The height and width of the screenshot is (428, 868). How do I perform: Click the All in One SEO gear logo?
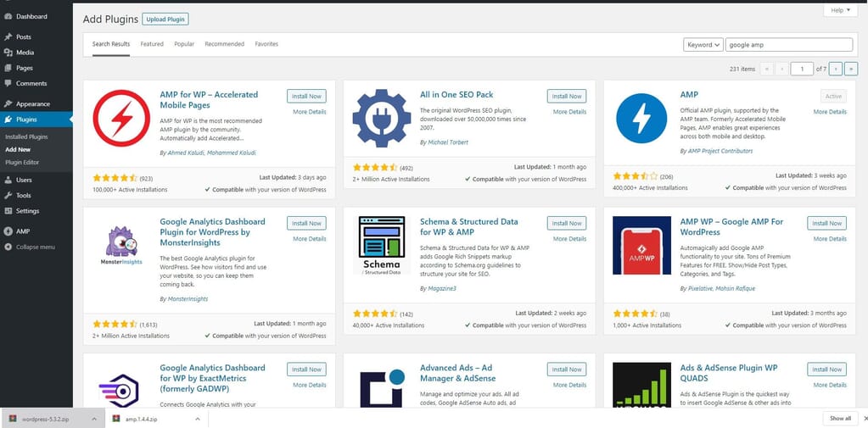click(382, 118)
